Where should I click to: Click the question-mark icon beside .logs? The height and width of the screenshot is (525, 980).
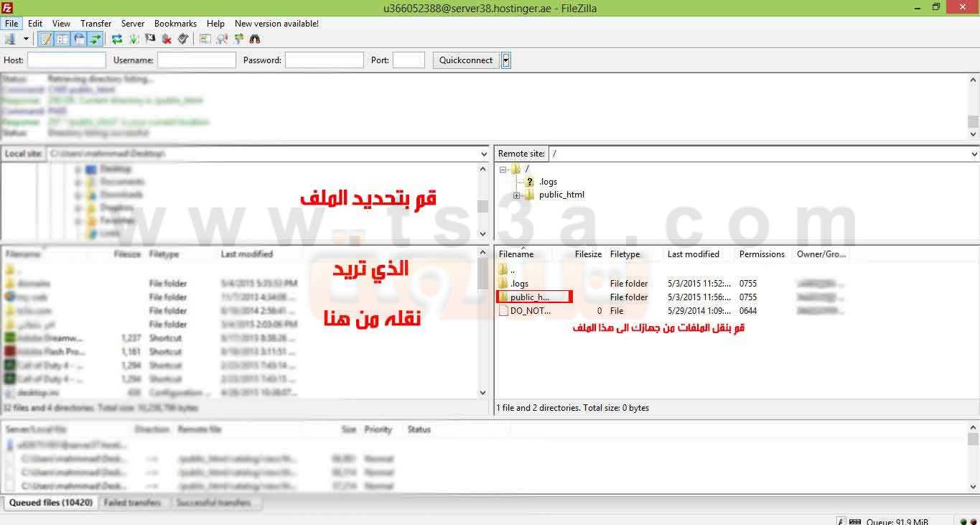point(530,182)
